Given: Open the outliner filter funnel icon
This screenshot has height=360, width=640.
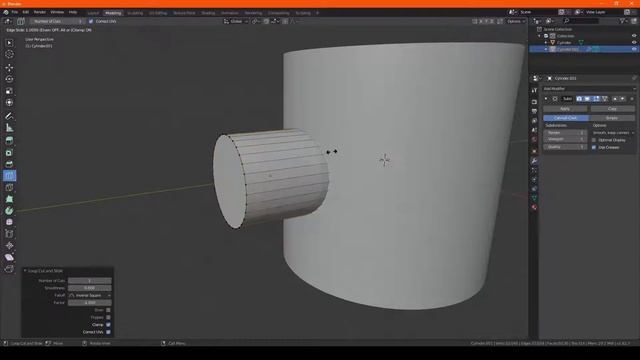Looking at the screenshot, I should point(622,21).
